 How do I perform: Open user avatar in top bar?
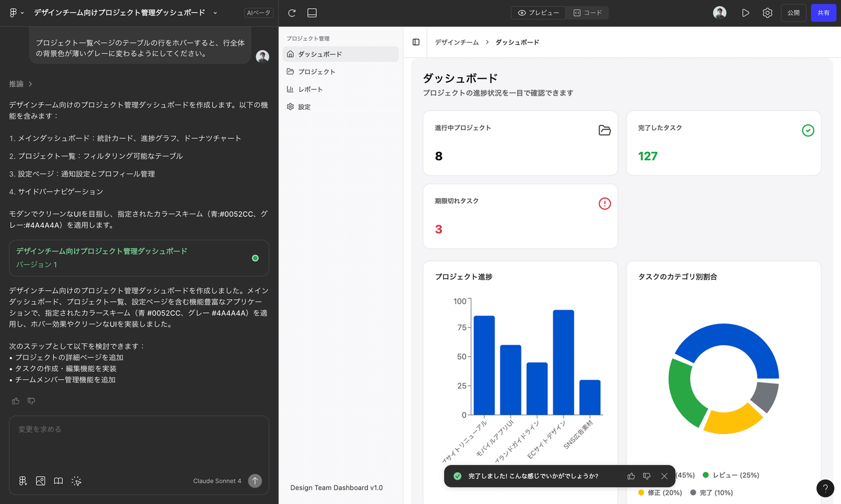[x=720, y=13]
